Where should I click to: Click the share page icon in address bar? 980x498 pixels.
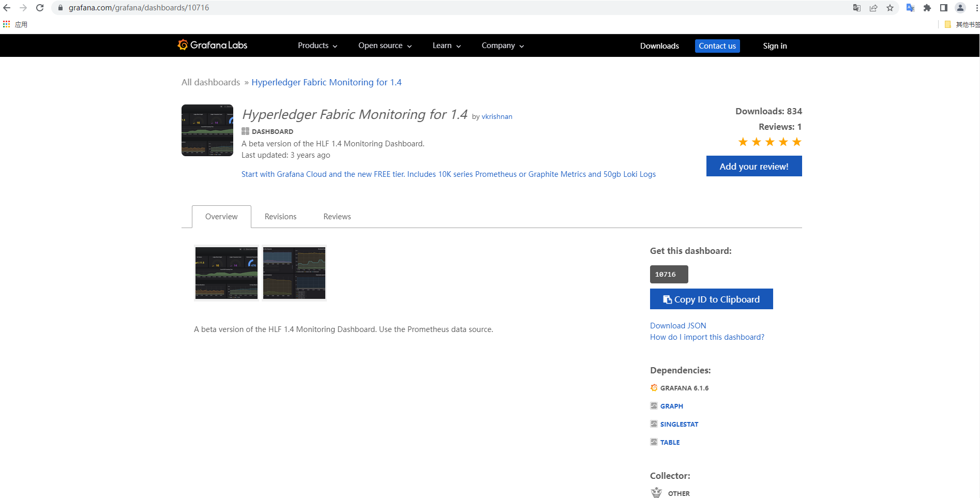873,8
